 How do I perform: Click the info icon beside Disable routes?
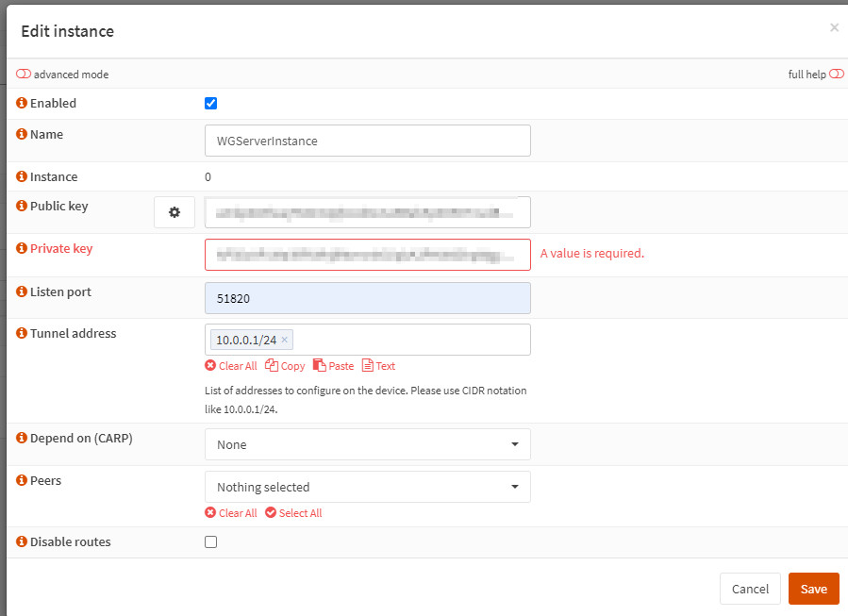[x=22, y=542]
